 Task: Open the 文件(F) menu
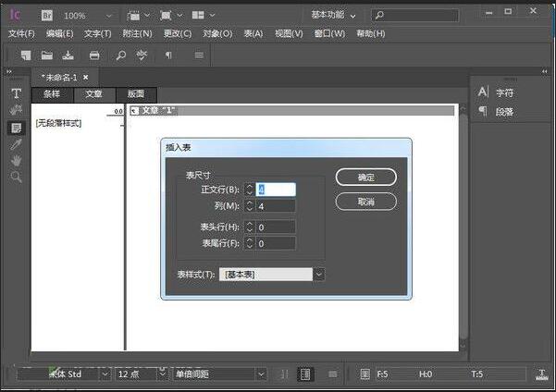[21, 34]
